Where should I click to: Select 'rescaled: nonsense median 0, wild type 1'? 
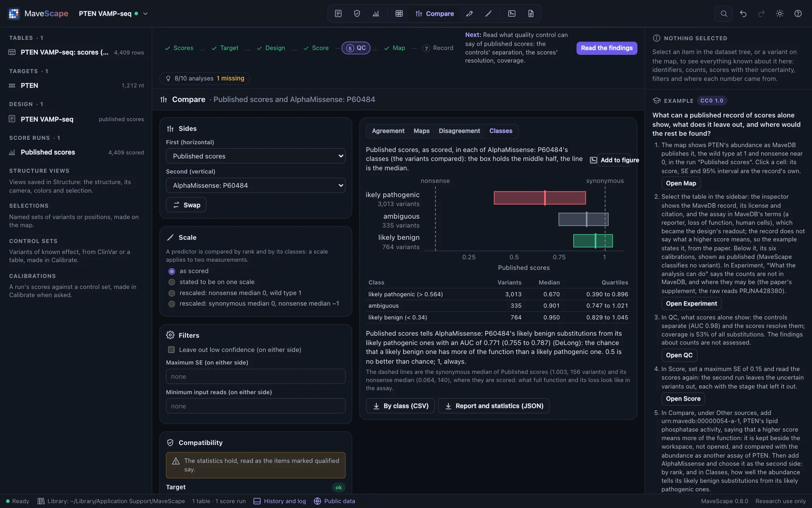(x=172, y=293)
